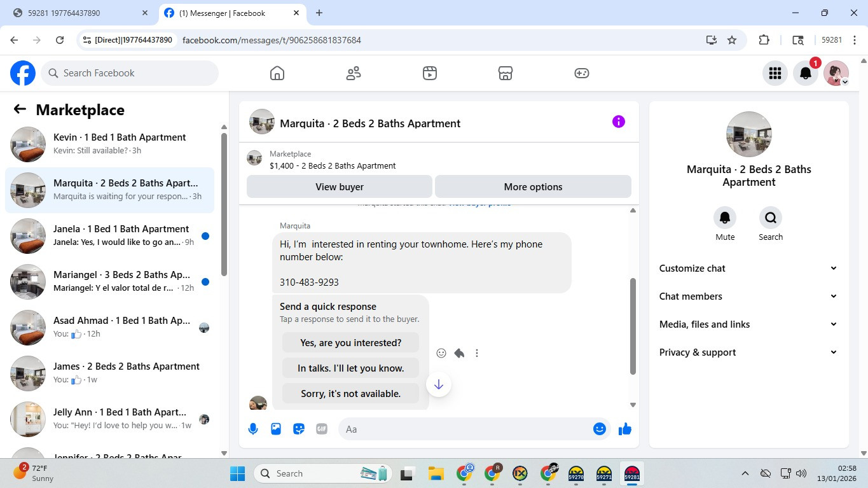This screenshot has height=488, width=868.
Task: Open Windows Start menu
Action: point(237,474)
